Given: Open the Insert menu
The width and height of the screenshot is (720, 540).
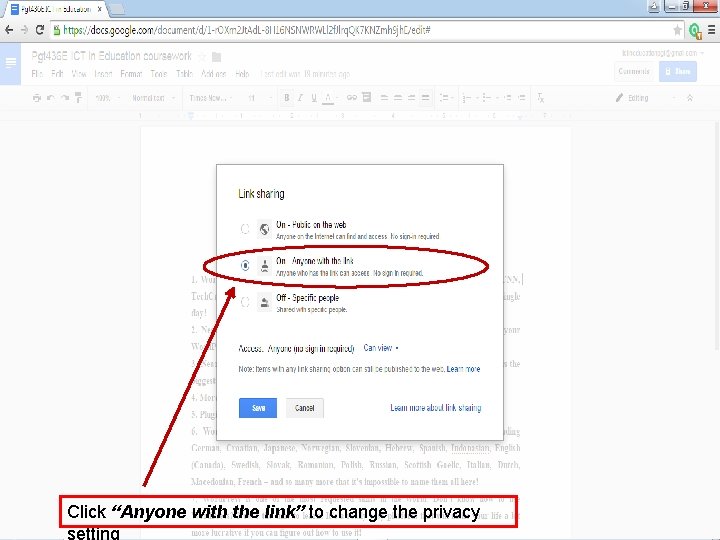Looking at the screenshot, I should tap(103, 73).
